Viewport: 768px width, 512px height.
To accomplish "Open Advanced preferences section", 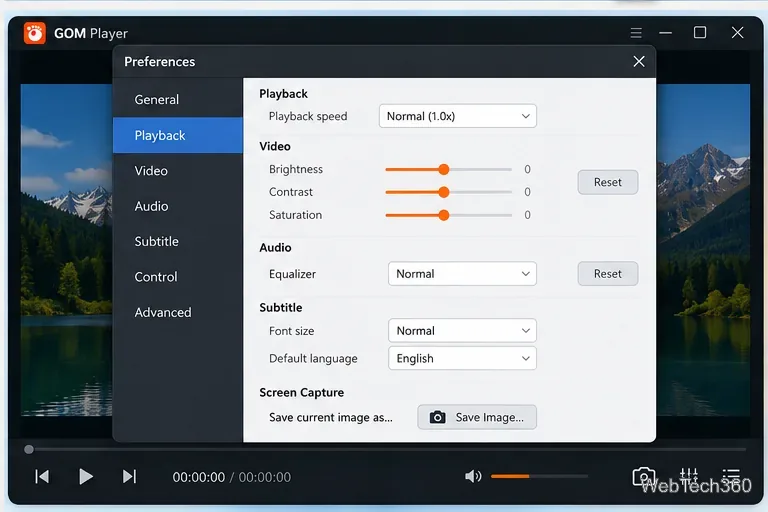I will point(178,312).
